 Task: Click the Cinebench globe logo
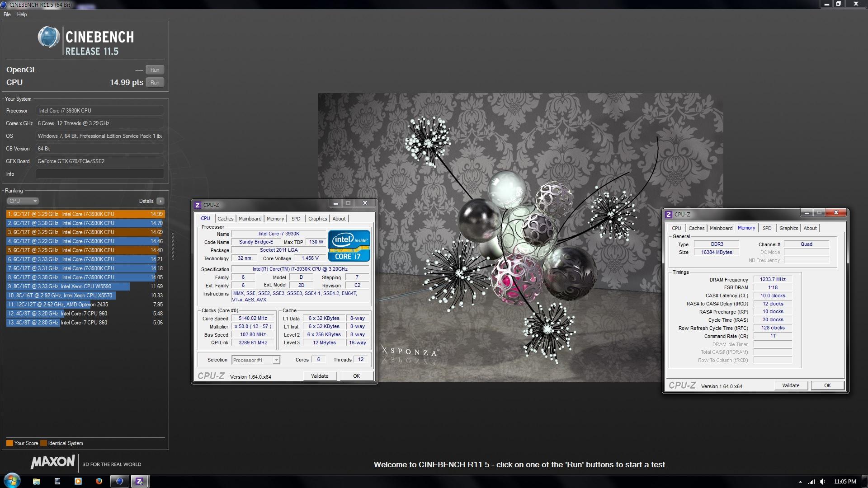tap(48, 37)
